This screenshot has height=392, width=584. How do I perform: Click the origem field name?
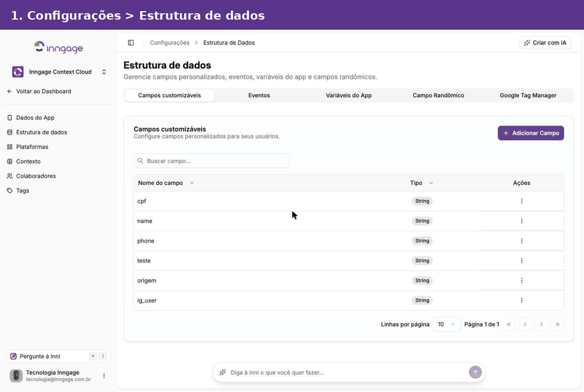[x=147, y=280]
